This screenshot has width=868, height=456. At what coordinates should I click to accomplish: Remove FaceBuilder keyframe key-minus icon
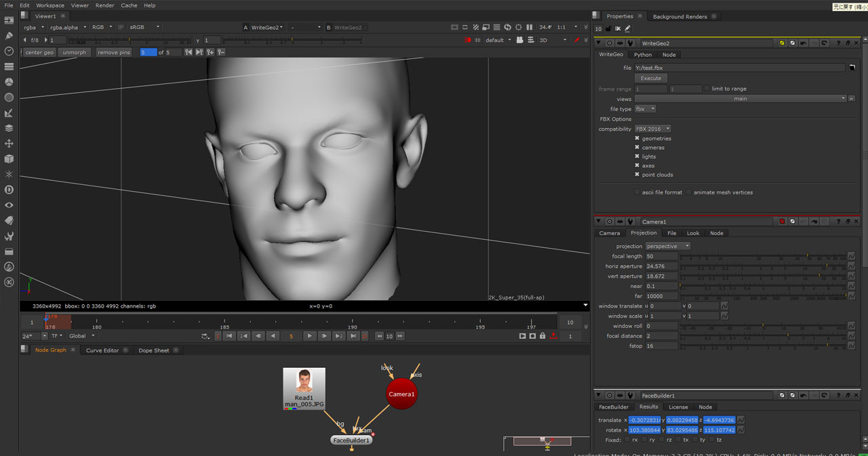[221, 52]
